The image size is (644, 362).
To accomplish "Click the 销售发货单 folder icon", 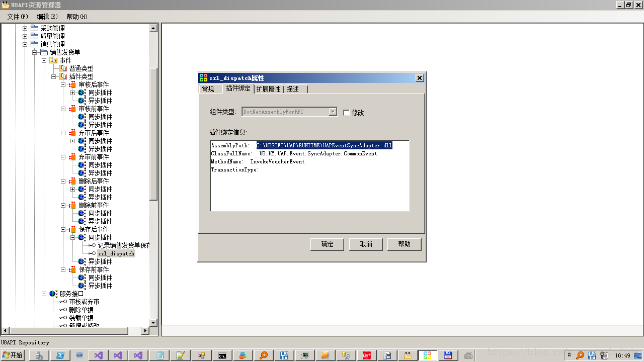I will [x=44, y=52].
